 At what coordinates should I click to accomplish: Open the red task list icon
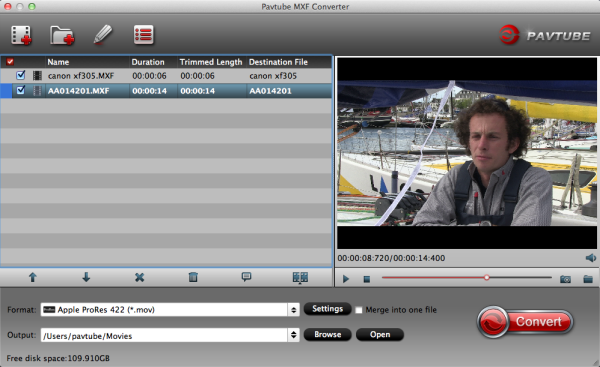(x=144, y=35)
